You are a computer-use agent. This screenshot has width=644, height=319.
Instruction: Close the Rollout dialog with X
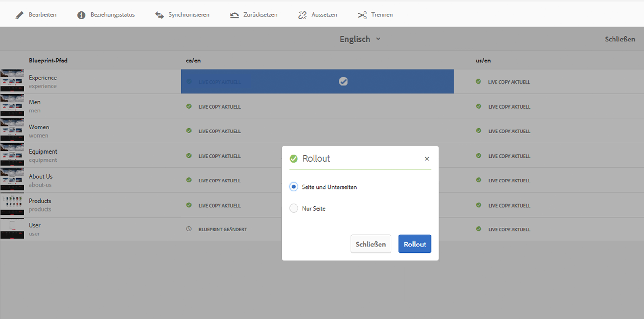427,159
